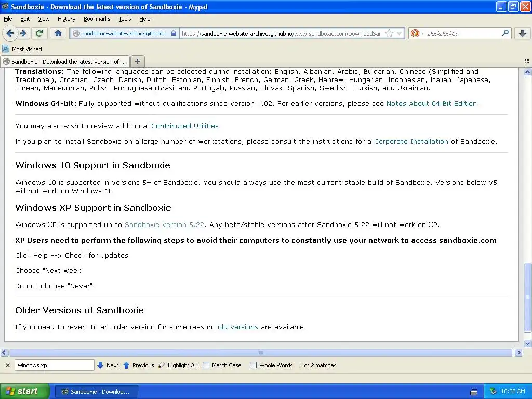Open the Bookmarks menu
This screenshot has width=532, height=399.
point(97,19)
